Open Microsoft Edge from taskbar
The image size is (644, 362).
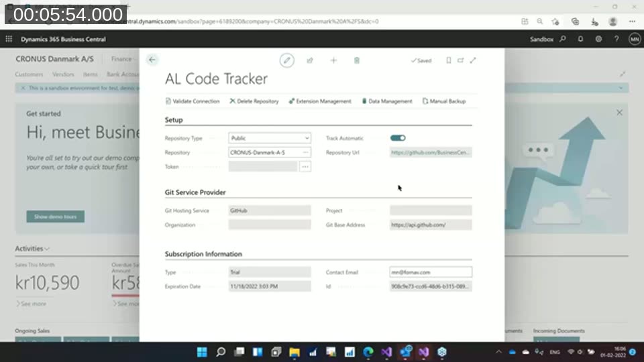coord(368,352)
